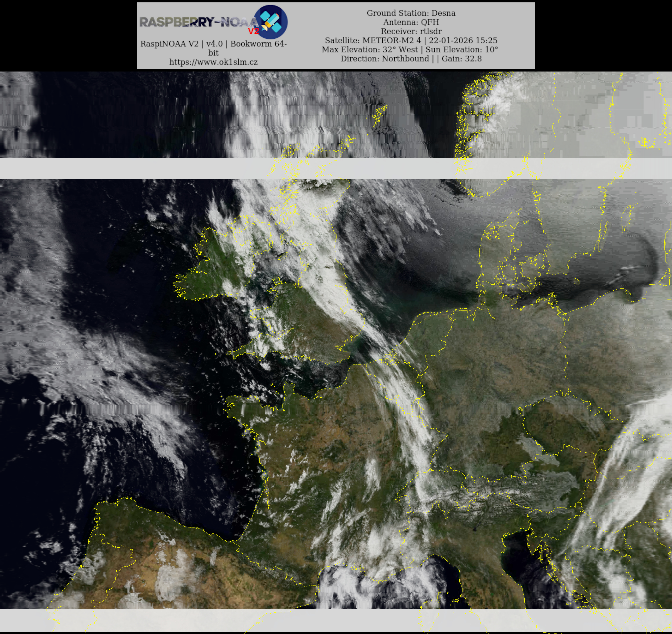Click the Antenna: QFH label
Image resolution: width=672 pixels, height=634 pixels.
pos(411,22)
